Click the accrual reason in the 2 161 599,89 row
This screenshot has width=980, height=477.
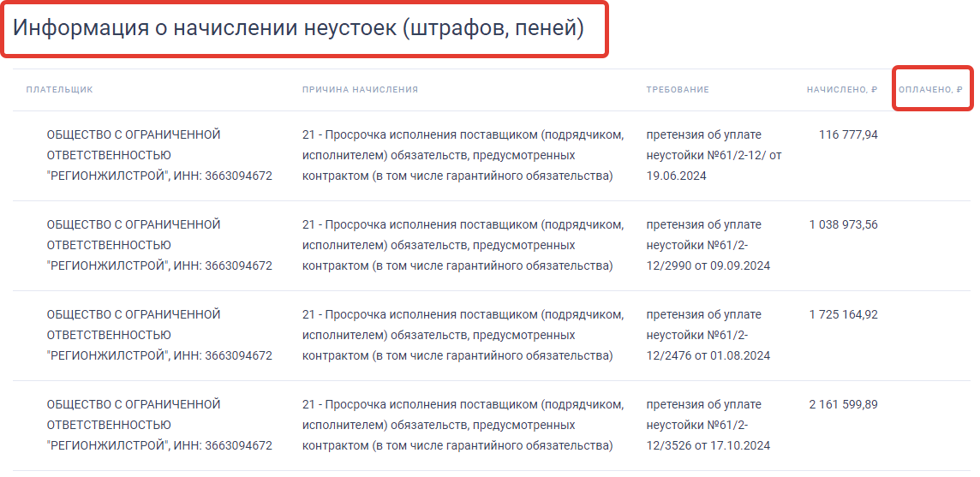[463, 425]
